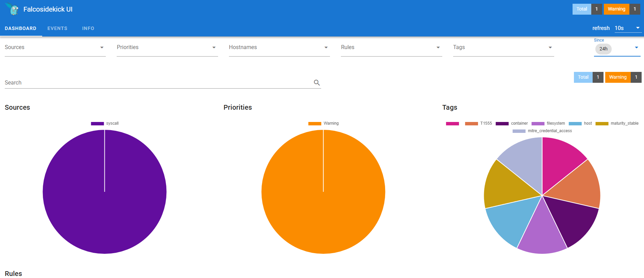This screenshot has height=278, width=644.
Task: Click the Priorities chart heading
Action: [x=238, y=107]
